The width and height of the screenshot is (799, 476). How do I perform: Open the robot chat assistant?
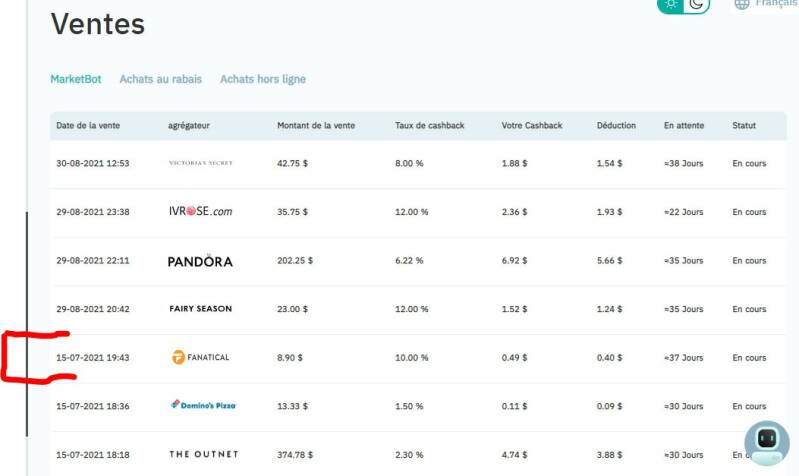click(766, 442)
